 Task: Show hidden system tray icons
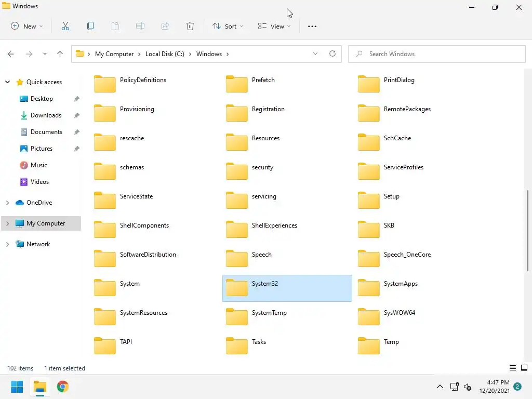coord(440,387)
